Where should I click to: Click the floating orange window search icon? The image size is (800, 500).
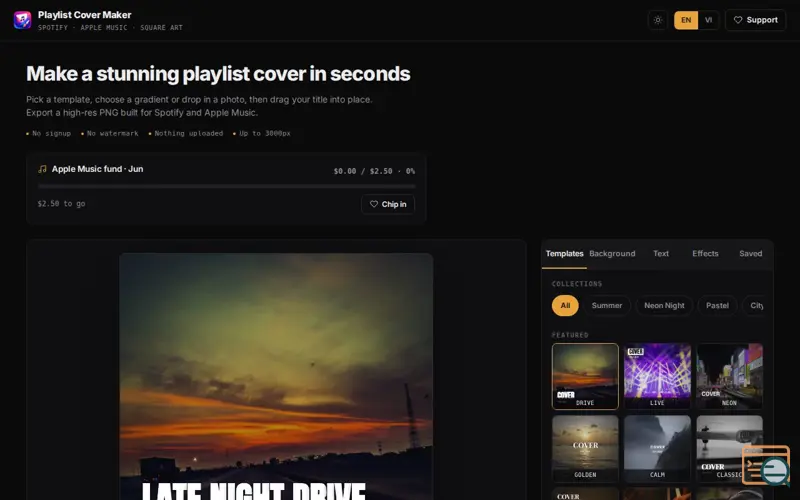(x=766, y=465)
